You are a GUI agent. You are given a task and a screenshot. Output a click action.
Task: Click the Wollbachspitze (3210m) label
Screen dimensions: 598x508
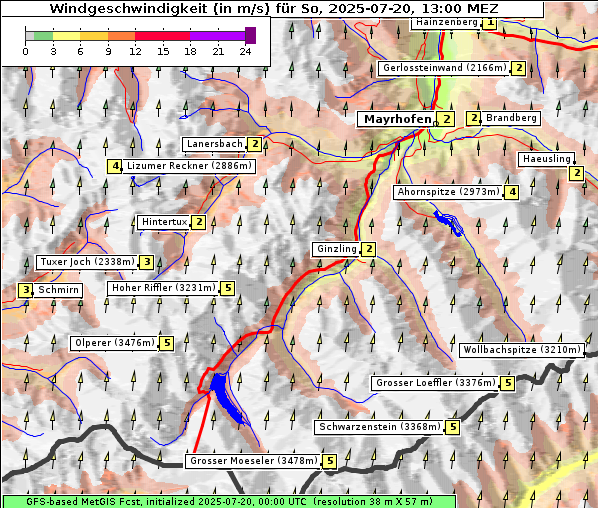[522, 350]
